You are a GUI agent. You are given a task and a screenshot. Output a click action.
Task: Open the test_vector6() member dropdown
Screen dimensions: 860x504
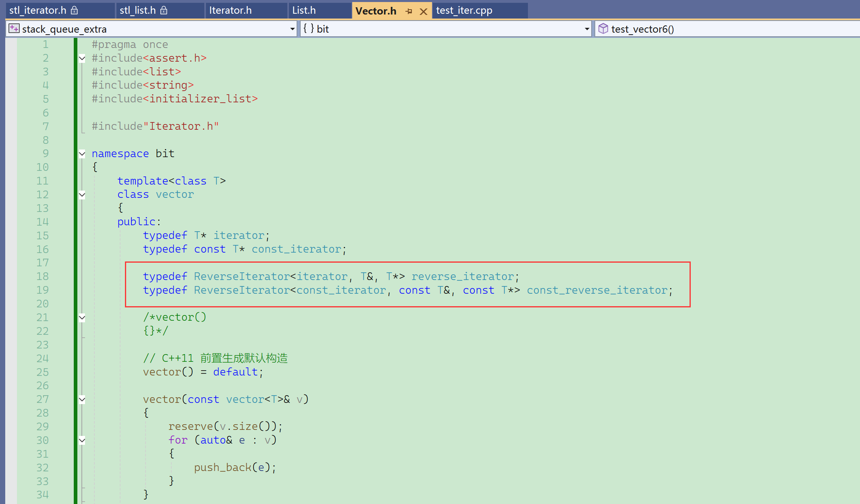(725, 29)
